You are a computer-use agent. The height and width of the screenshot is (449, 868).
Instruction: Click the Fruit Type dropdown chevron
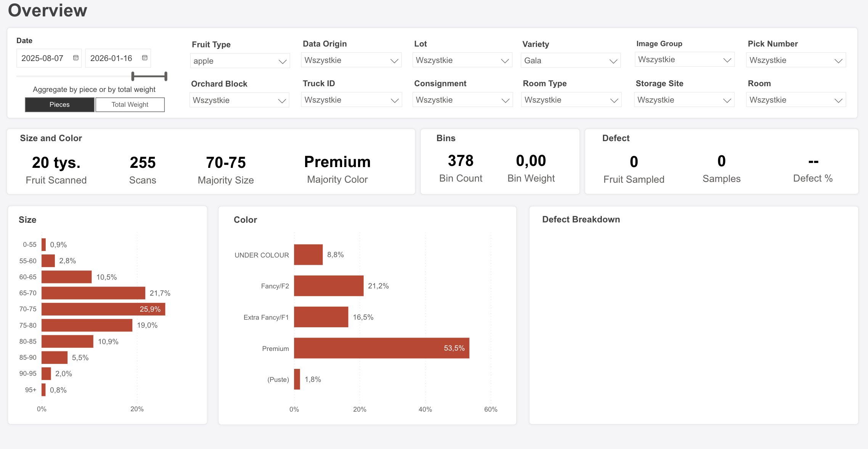point(282,61)
